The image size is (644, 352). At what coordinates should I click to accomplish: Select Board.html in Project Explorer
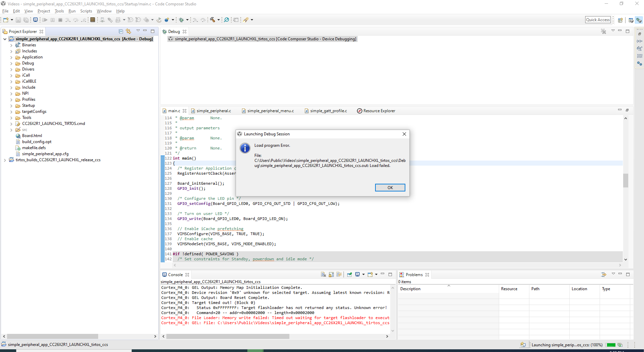(x=32, y=136)
